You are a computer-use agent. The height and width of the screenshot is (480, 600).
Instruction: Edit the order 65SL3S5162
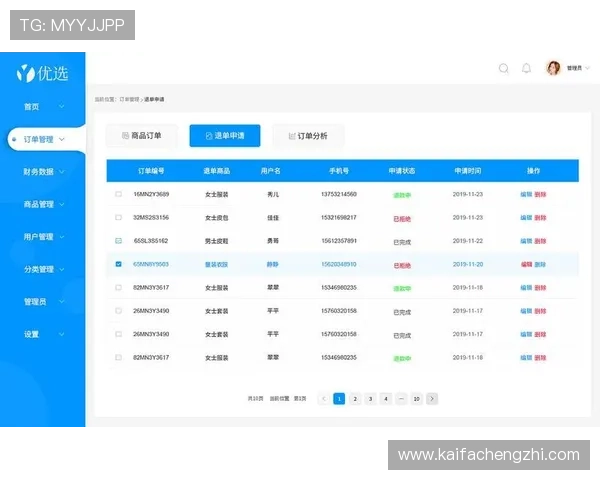pyautogui.click(x=526, y=241)
